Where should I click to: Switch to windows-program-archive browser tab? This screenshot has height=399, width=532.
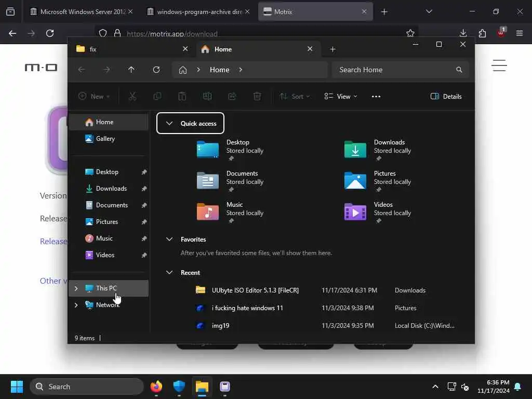pos(199,11)
